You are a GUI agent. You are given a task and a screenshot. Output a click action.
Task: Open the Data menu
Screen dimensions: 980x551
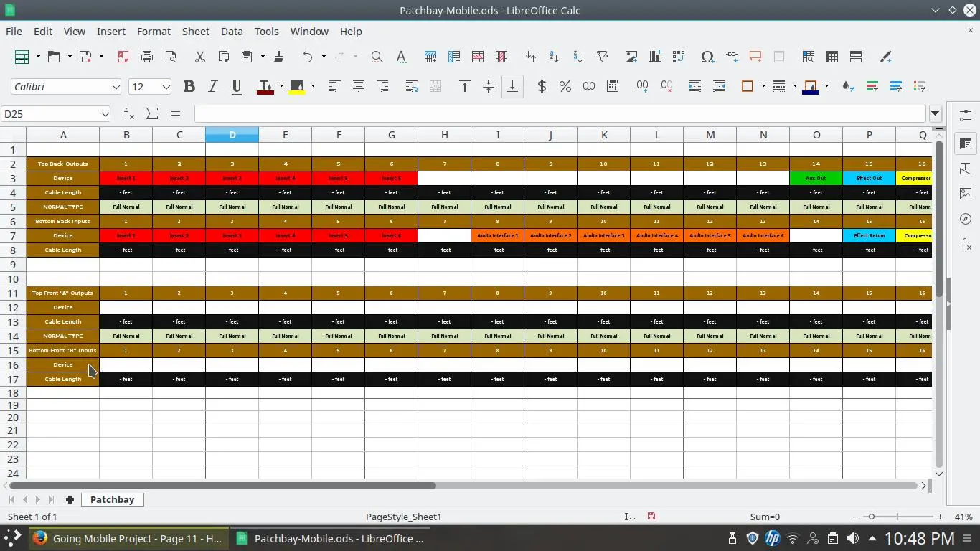(232, 32)
